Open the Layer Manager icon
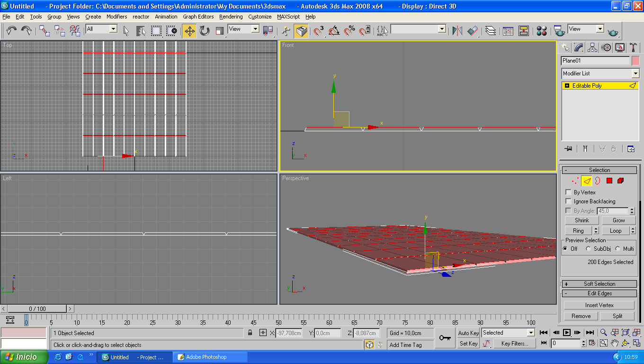 491,31
